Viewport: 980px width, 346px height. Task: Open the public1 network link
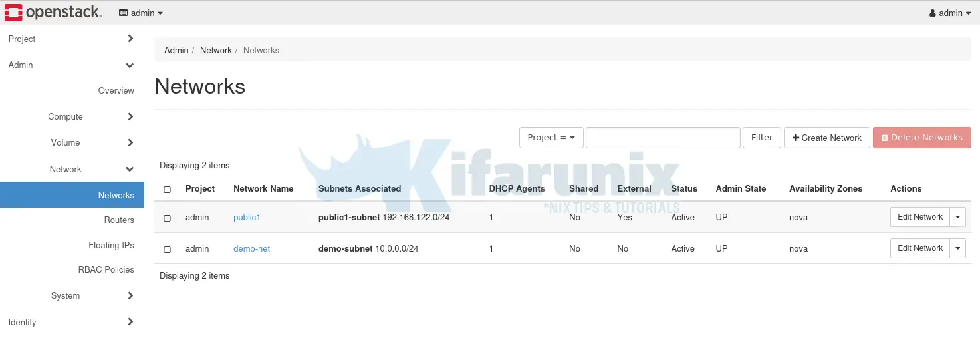coord(247,217)
